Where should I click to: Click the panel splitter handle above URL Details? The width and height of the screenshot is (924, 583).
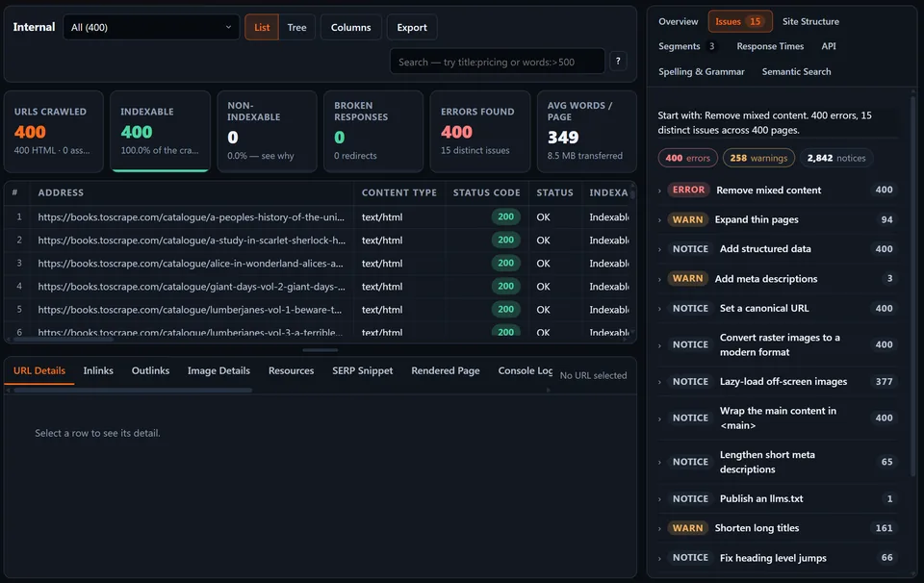click(320, 350)
